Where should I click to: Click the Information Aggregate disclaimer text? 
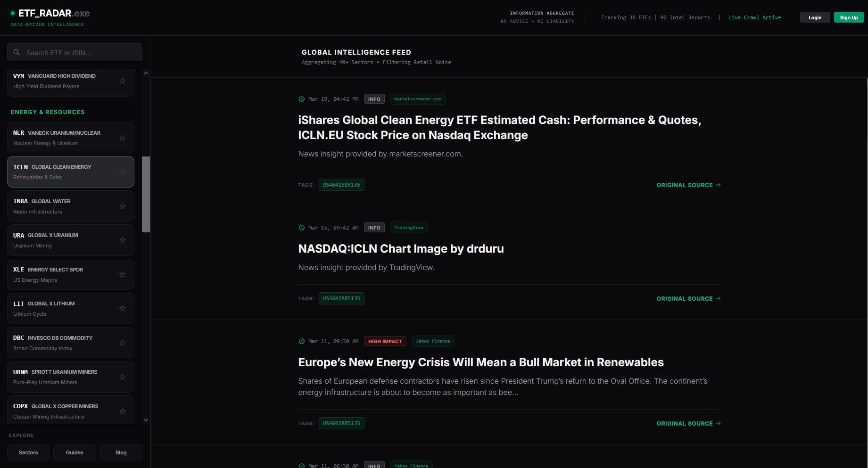click(x=542, y=13)
